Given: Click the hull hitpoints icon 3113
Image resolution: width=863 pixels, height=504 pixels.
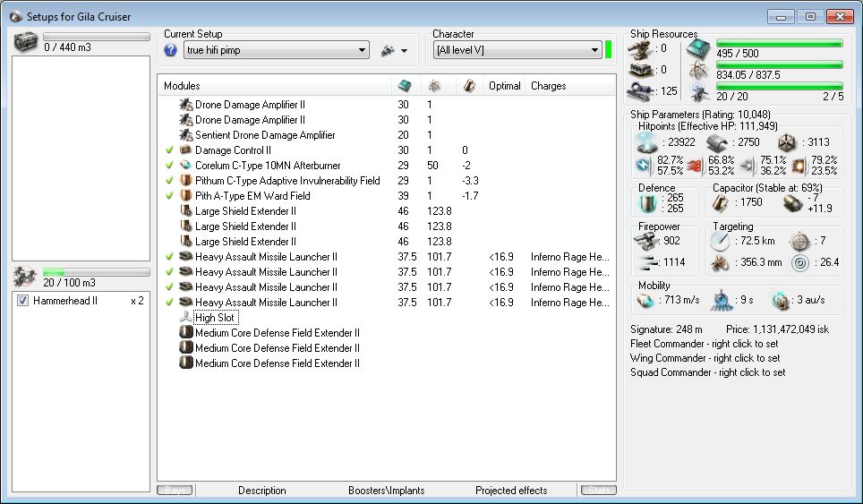Looking at the screenshot, I should [x=787, y=142].
